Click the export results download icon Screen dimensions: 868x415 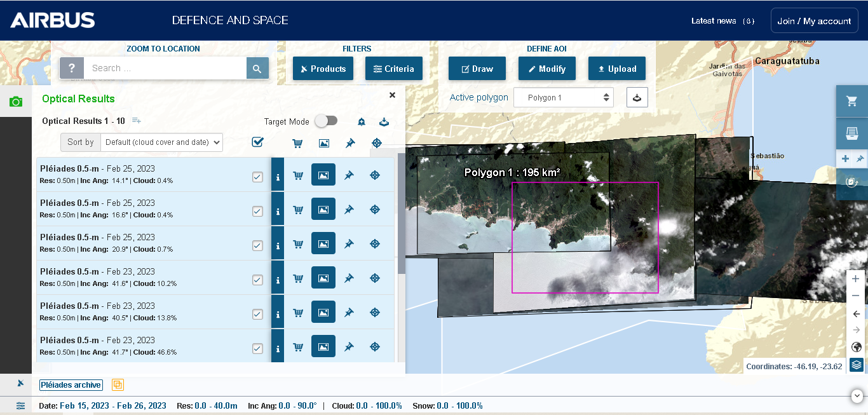click(x=384, y=122)
